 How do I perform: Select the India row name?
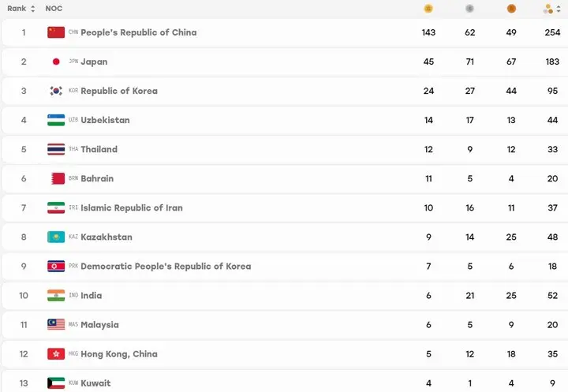(x=92, y=296)
